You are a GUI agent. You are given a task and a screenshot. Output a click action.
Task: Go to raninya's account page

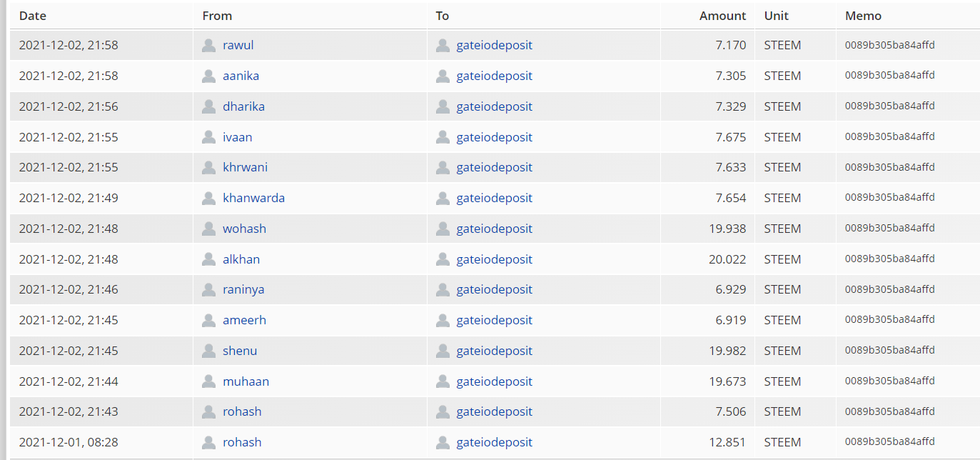pyautogui.click(x=243, y=289)
